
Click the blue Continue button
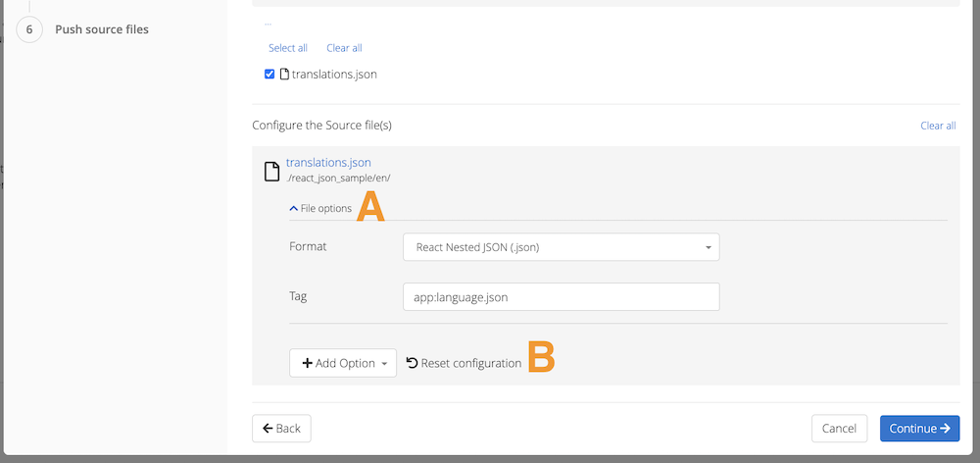pyautogui.click(x=919, y=429)
